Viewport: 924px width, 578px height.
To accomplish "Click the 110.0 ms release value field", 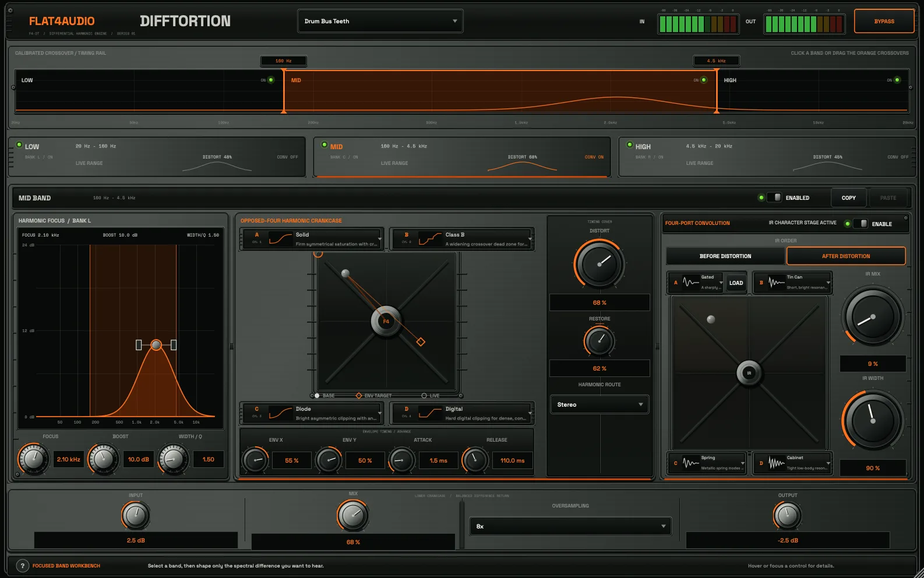I will pyautogui.click(x=512, y=460).
